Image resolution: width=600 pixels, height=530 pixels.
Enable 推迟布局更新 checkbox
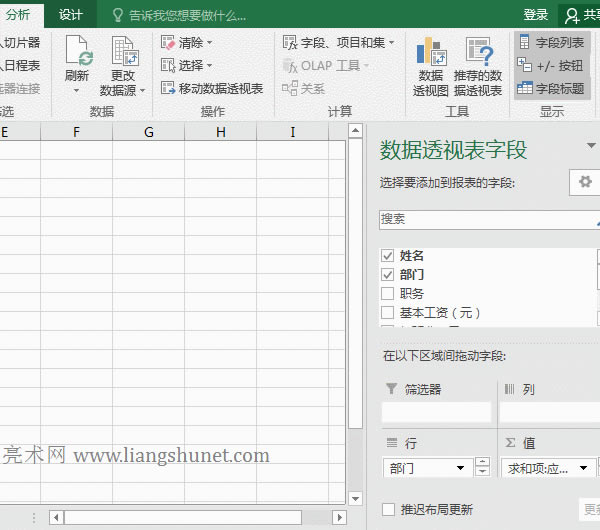388,509
